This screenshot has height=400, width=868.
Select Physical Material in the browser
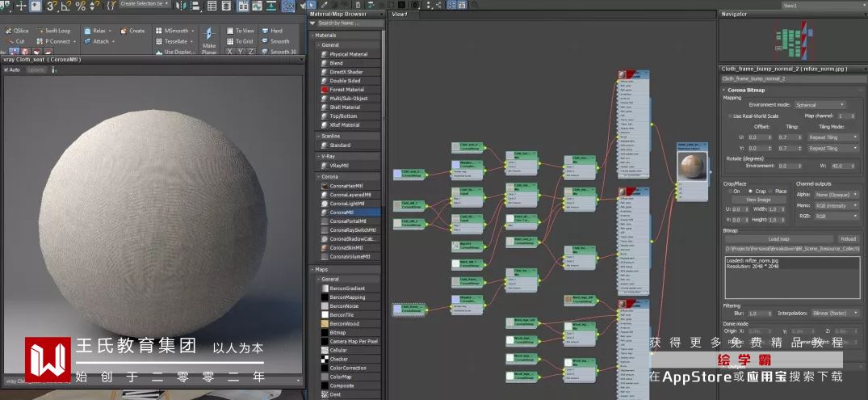[349, 54]
